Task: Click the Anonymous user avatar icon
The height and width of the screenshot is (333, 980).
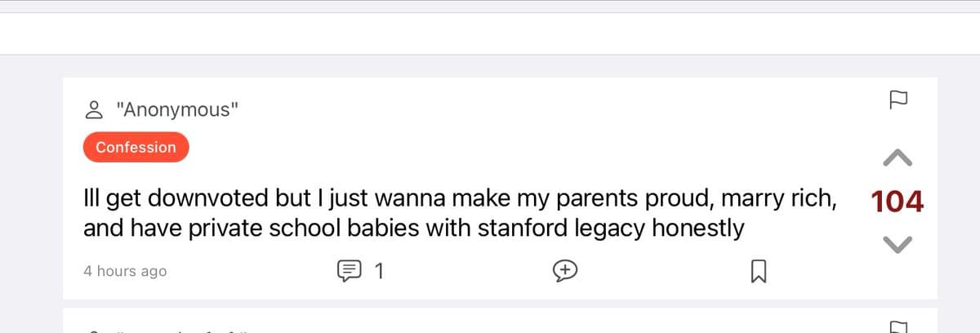Action: pyautogui.click(x=93, y=109)
